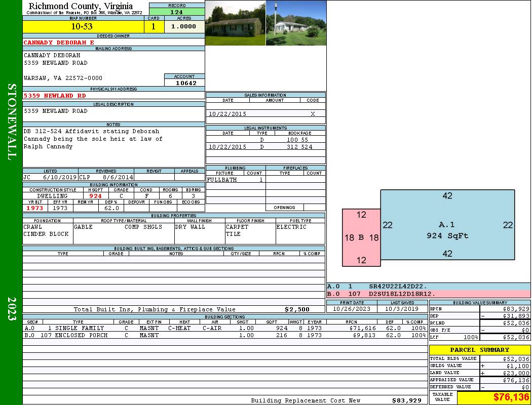Click deeded owner name CANNADY DEBORAH E

pos(59,43)
